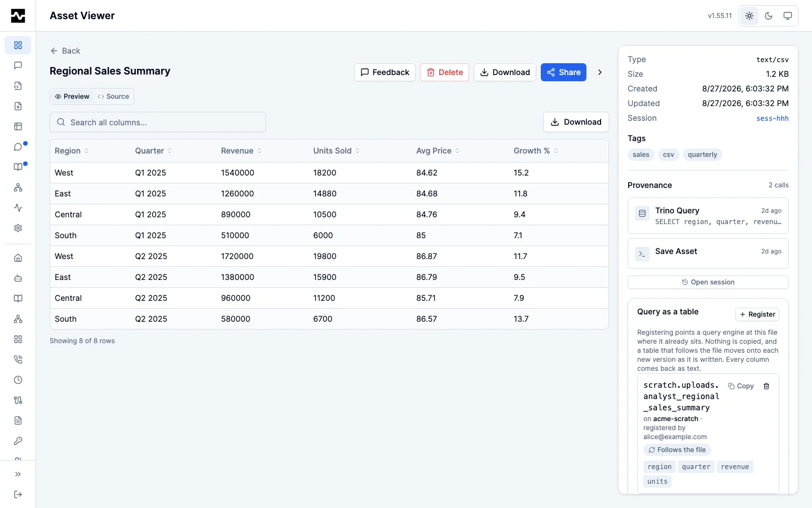Click the units column chip
Screen dimensions: 812x508
(657, 481)
